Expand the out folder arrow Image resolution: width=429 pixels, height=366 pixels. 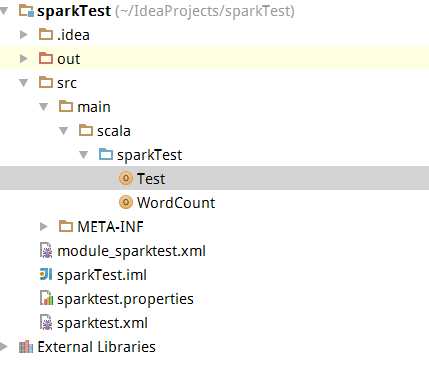tap(23, 59)
